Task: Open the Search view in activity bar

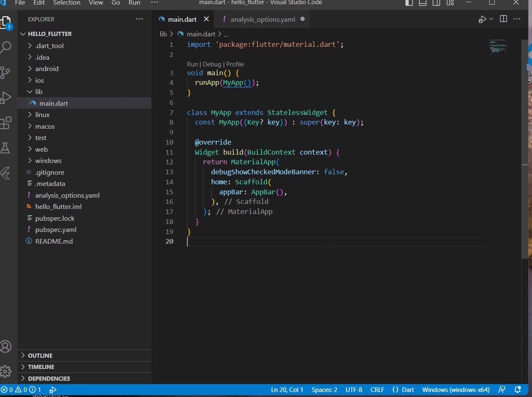Action: [x=5, y=47]
